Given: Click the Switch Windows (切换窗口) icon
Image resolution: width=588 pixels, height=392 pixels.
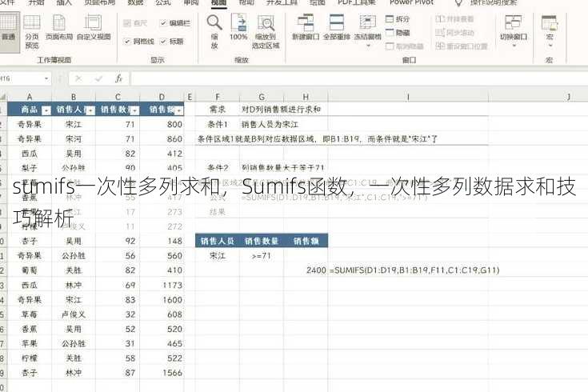Looking at the screenshot, I should (x=514, y=23).
